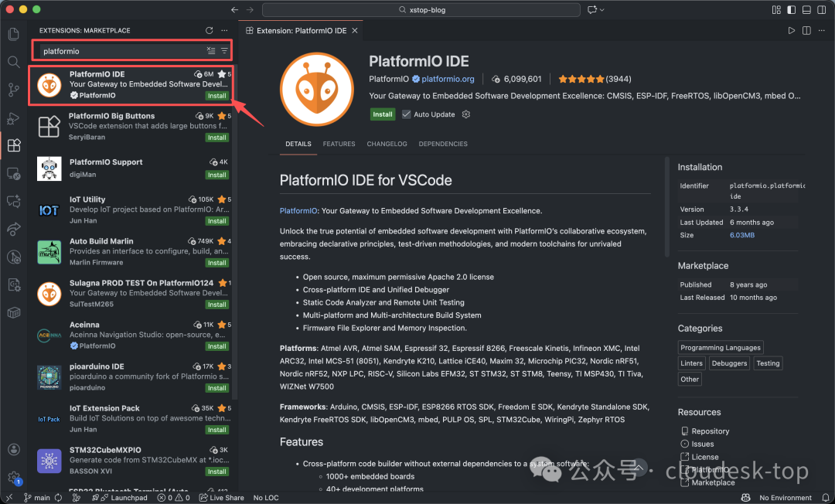Open the extensions filter menu

(224, 51)
